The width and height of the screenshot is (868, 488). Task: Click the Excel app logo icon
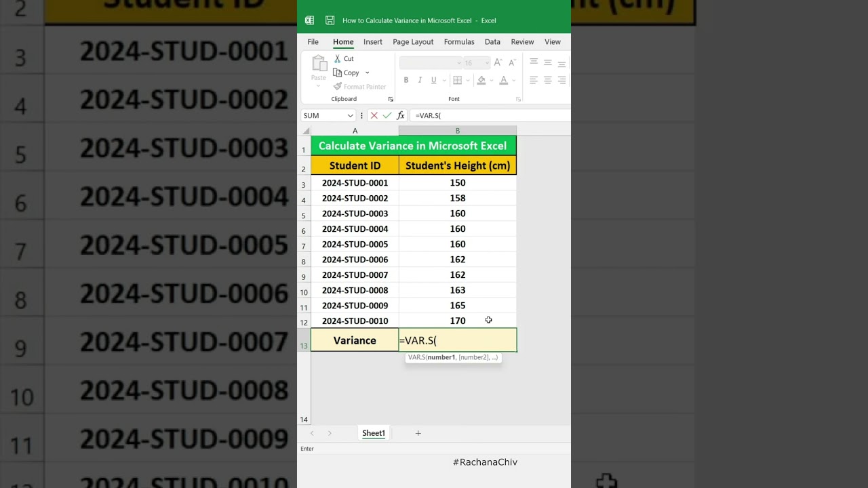pyautogui.click(x=309, y=20)
